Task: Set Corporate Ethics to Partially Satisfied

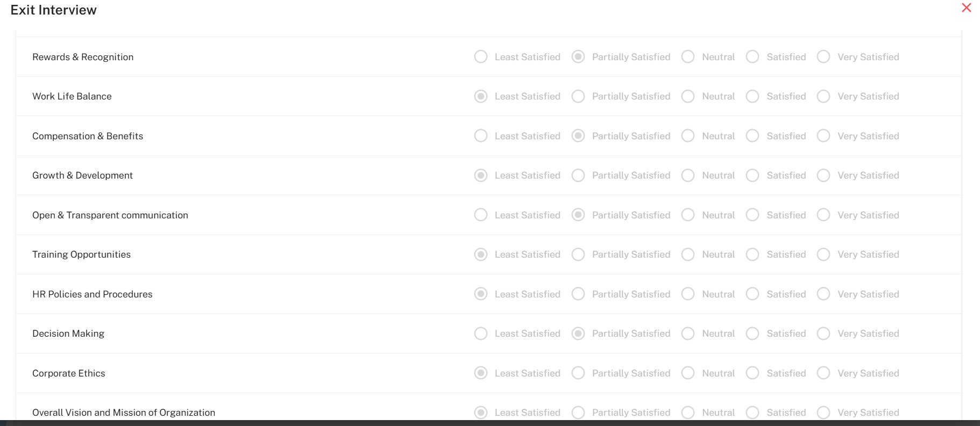Action: pos(578,373)
